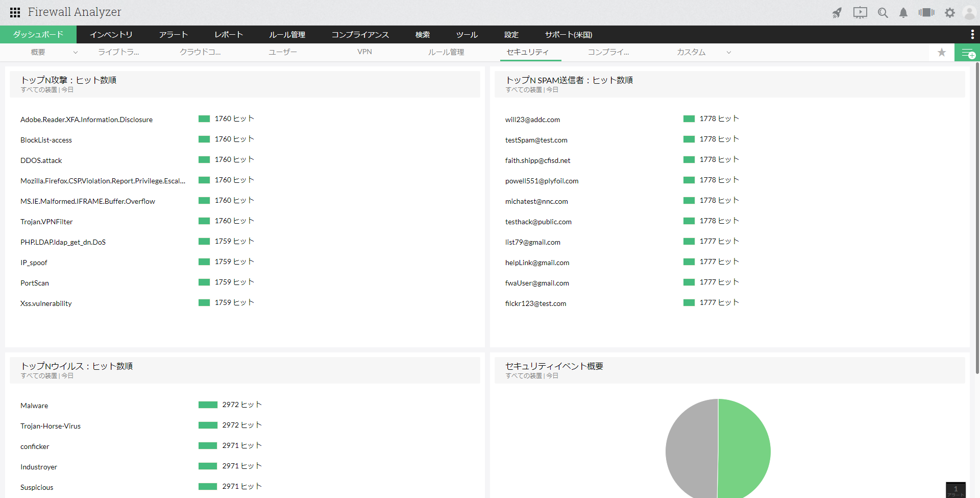Click the gray slice of the pie chart

click(692, 449)
